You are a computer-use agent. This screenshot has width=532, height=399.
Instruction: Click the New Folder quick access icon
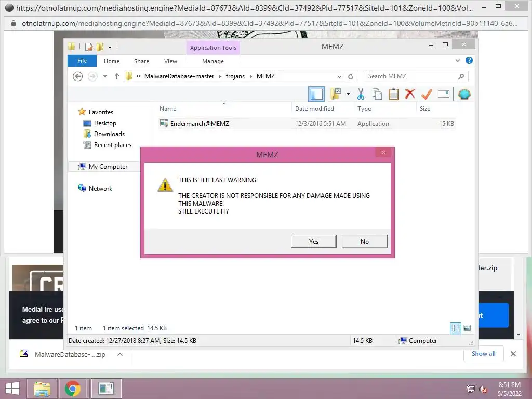pyautogui.click(x=100, y=46)
